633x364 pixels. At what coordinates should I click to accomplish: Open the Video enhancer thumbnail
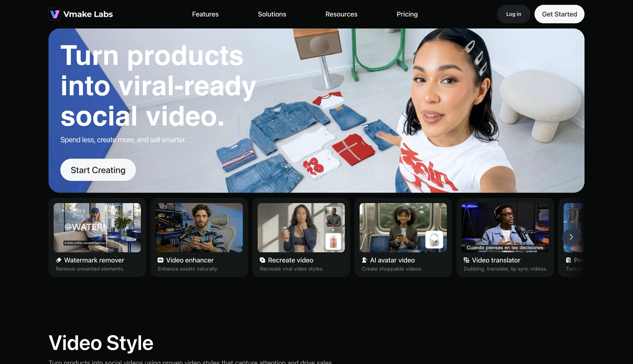[x=199, y=227]
